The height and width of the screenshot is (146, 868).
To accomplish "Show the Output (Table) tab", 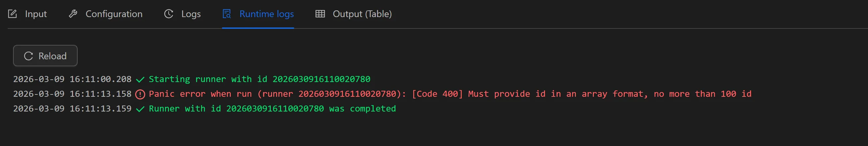I will pos(362,14).
